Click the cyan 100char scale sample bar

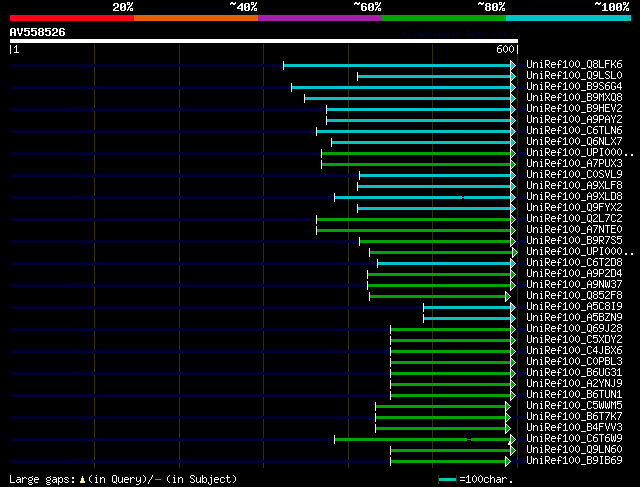coord(447,480)
